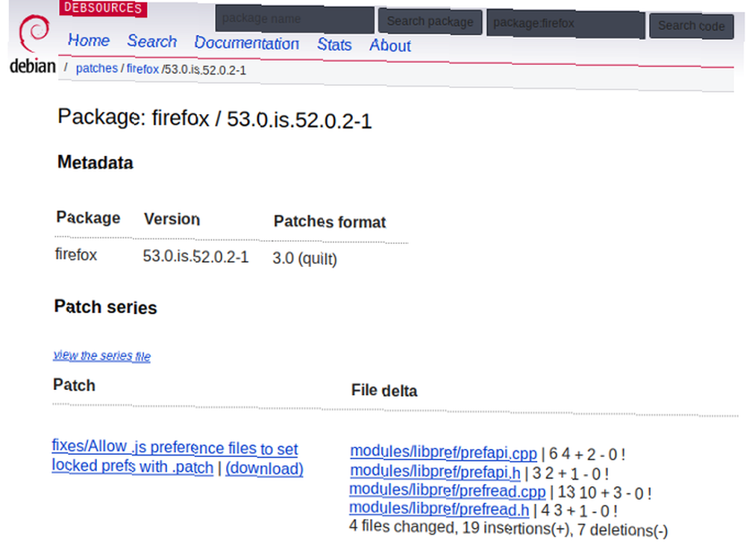Select the 'File delta' column header
Viewport: 746px width, 560px height.
click(384, 390)
